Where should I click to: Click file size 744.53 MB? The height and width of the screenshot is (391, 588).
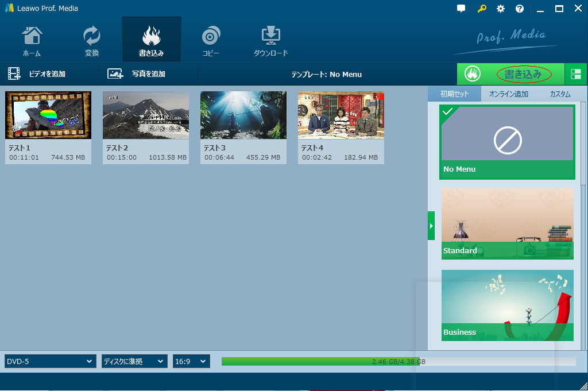[x=68, y=157]
